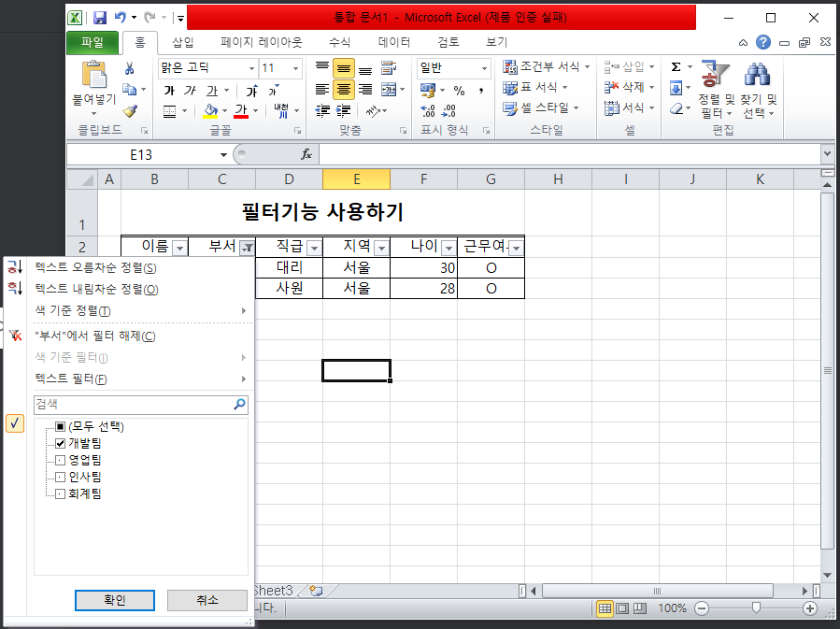Open the 나이 column filter dropdown
The width and height of the screenshot is (840, 629).
tap(448, 248)
